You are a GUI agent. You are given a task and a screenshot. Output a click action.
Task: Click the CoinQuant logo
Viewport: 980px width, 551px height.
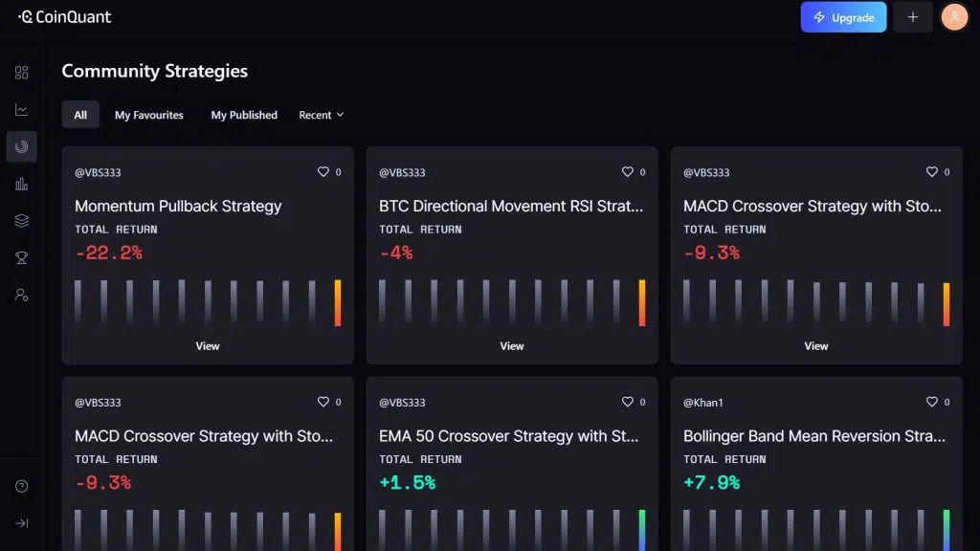pos(65,17)
